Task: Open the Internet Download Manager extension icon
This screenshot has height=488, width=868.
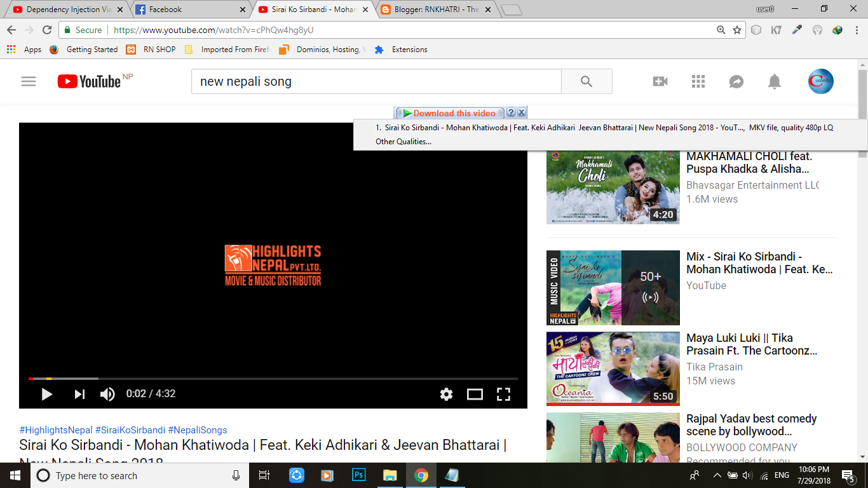Action: (x=837, y=30)
